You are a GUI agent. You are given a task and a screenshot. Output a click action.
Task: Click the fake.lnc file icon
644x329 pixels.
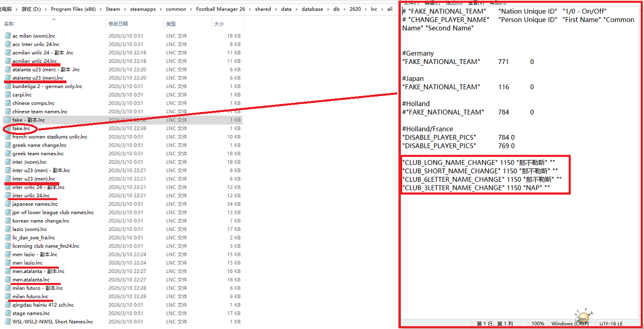(7, 129)
